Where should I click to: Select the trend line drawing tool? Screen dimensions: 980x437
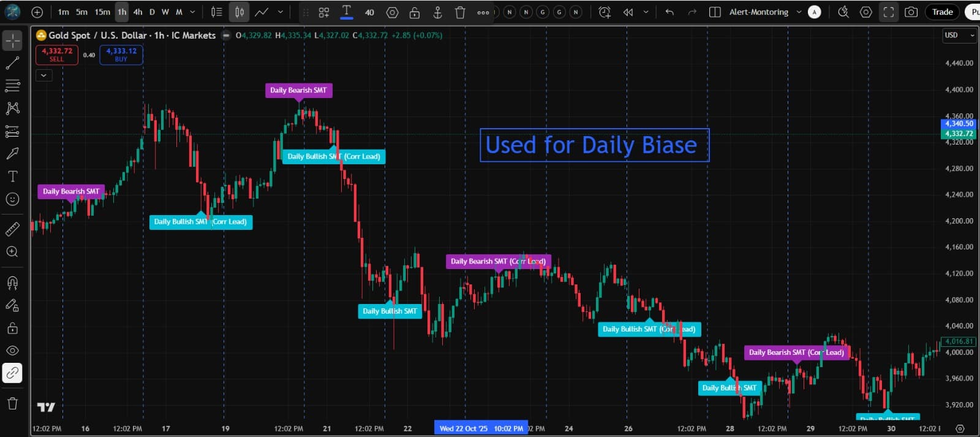tap(12, 63)
